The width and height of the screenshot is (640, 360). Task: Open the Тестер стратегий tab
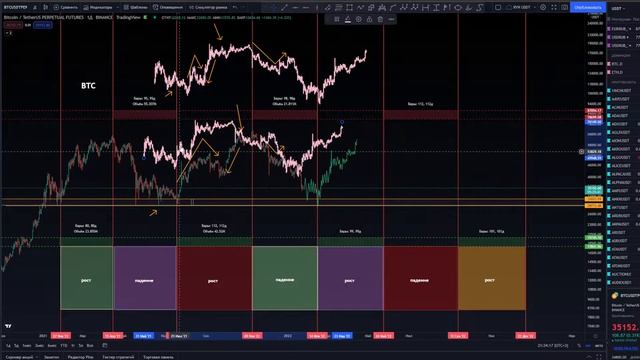click(118, 357)
